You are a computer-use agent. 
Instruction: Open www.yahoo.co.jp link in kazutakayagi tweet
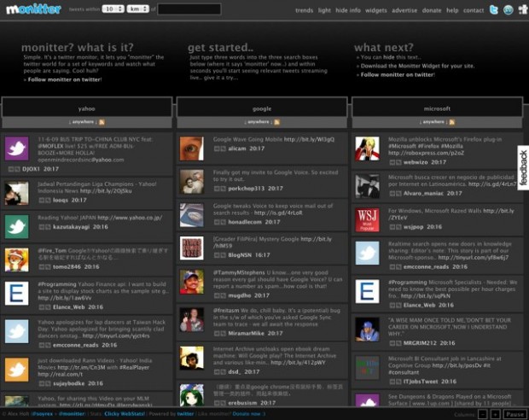(130, 218)
